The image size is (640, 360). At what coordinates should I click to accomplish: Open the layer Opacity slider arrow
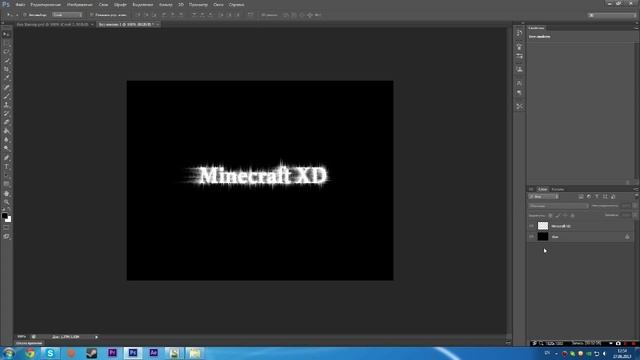635,206
